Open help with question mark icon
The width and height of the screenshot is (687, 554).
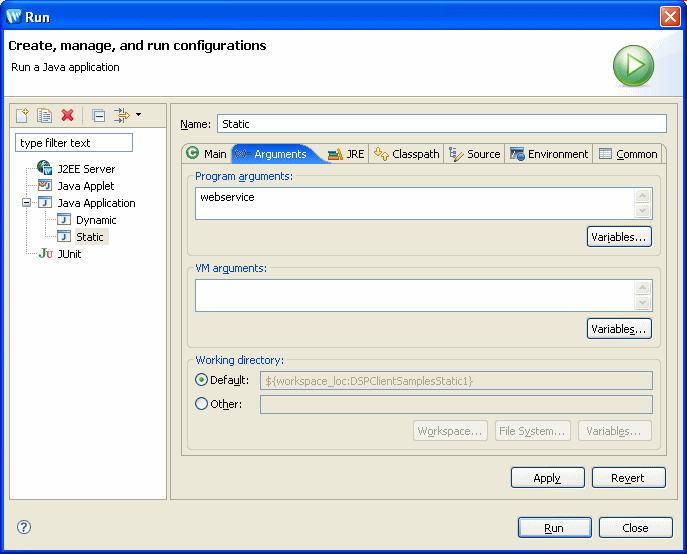point(24,527)
